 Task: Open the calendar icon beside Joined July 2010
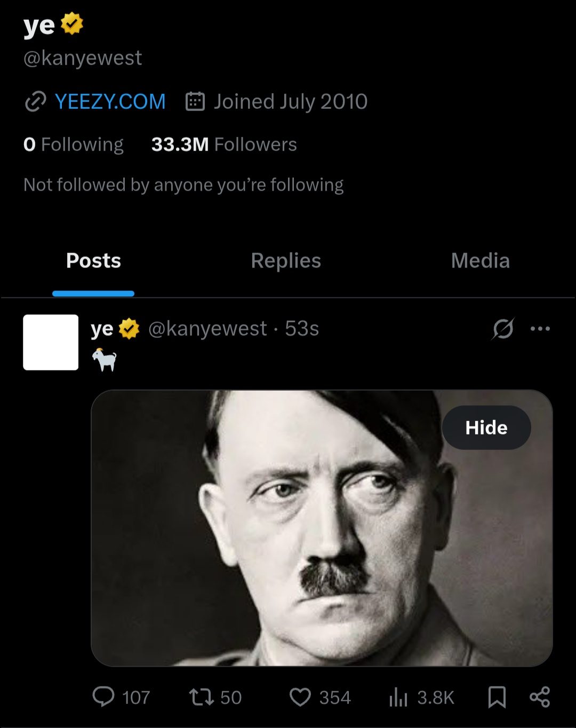196,101
